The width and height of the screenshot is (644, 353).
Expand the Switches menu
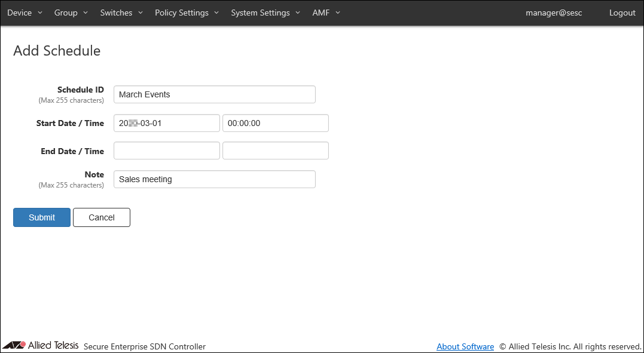(x=121, y=13)
